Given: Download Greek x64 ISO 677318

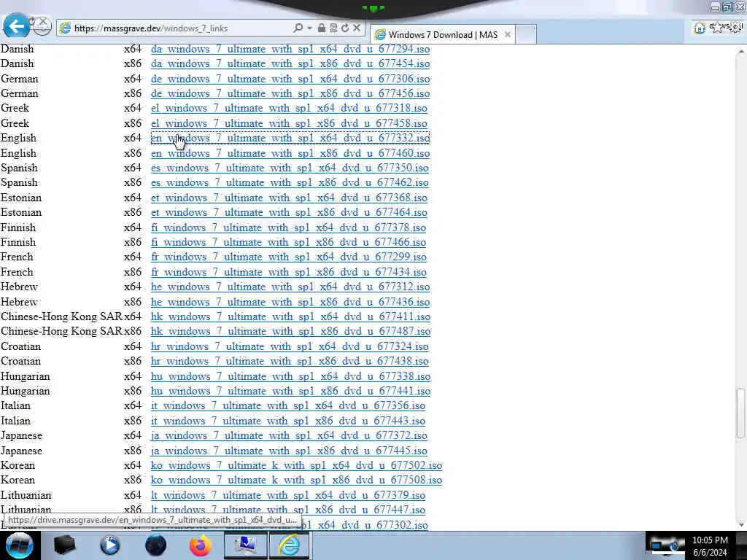Looking at the screenshot, I should click(x=289, y=108).
